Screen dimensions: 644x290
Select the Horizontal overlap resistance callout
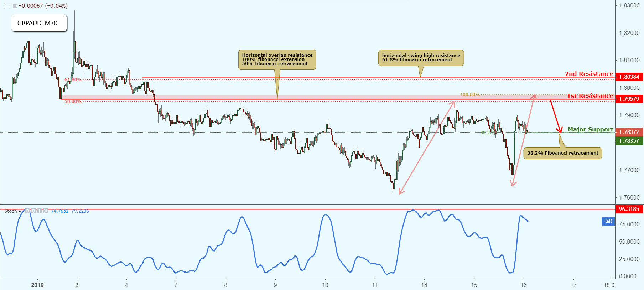[277, 59]
